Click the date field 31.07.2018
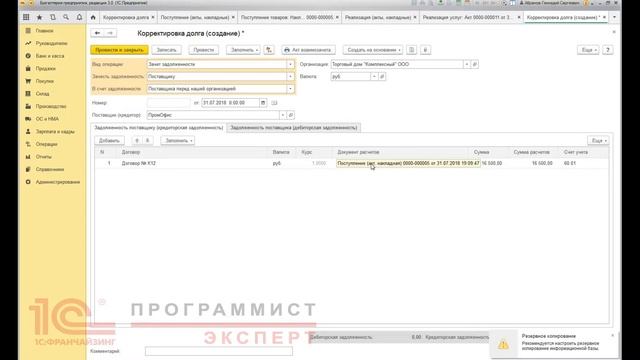The image size is (640, 360). click(230, 103)
